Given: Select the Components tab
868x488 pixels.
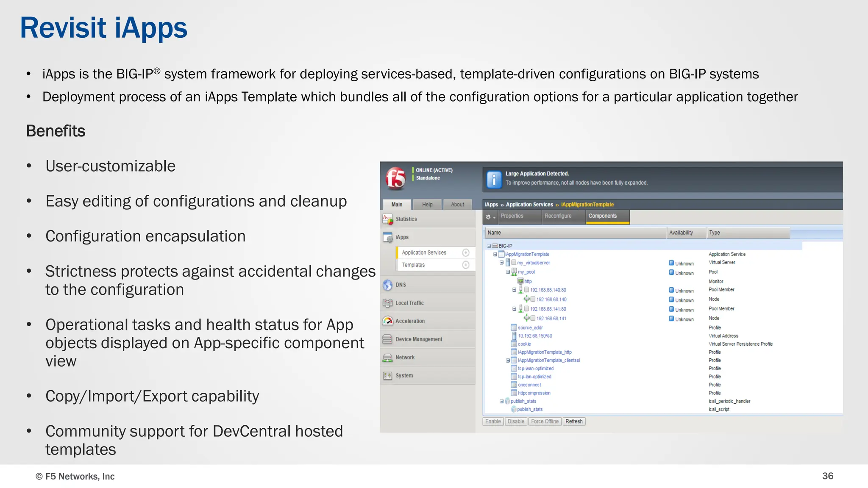Looking at the screenshot, I should click(608, 216).
